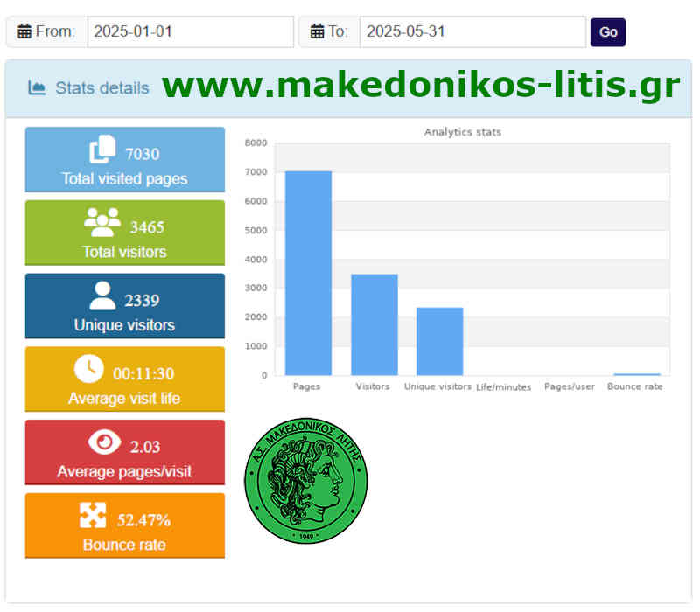Select the Visitors bar in the chart
Image resolution: width=700 pixels, height=612 pixels.
click(374, 324)
